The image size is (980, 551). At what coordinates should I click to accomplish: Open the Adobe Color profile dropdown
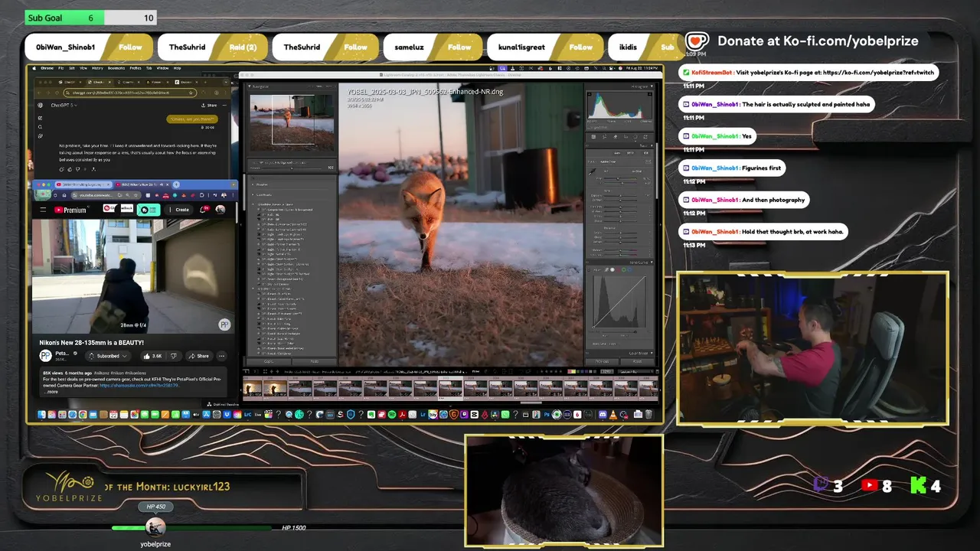point(607,161)
